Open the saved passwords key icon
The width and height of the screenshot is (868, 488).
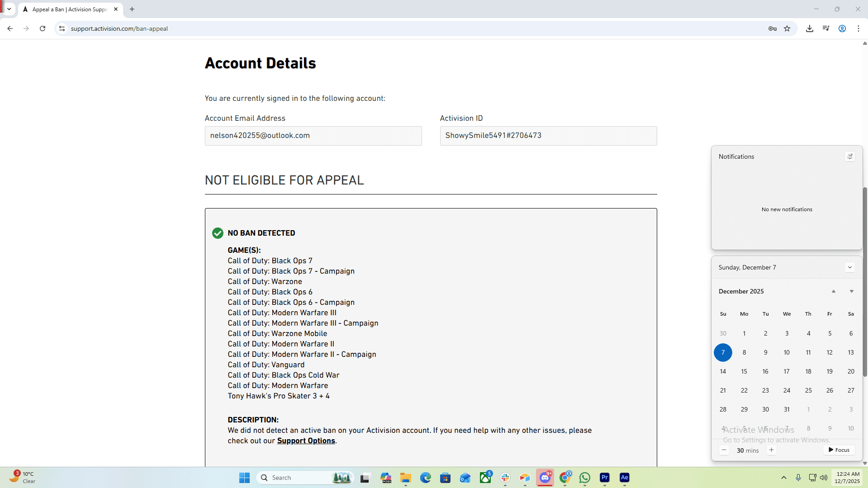pyautogui.click(x=773, y=28)
